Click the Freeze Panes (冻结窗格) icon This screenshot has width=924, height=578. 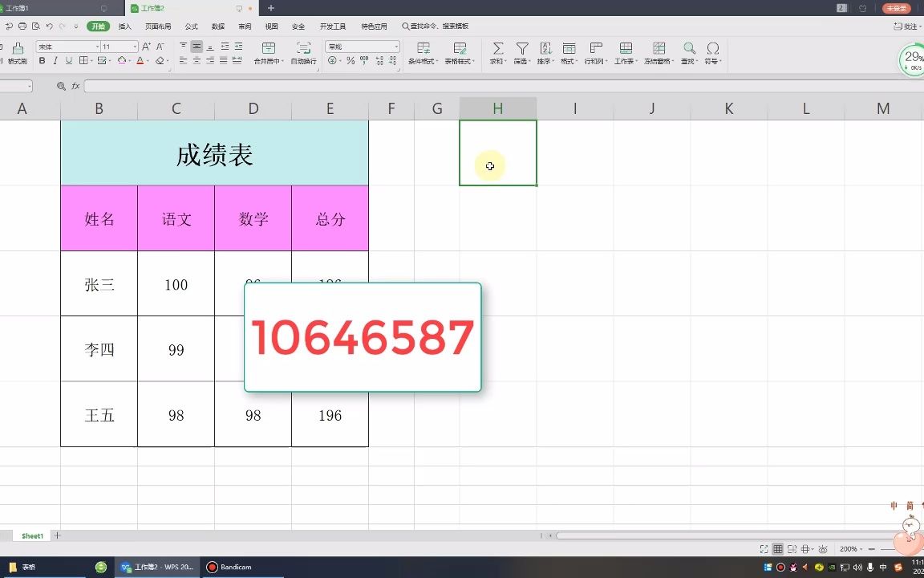pos(659,48)
